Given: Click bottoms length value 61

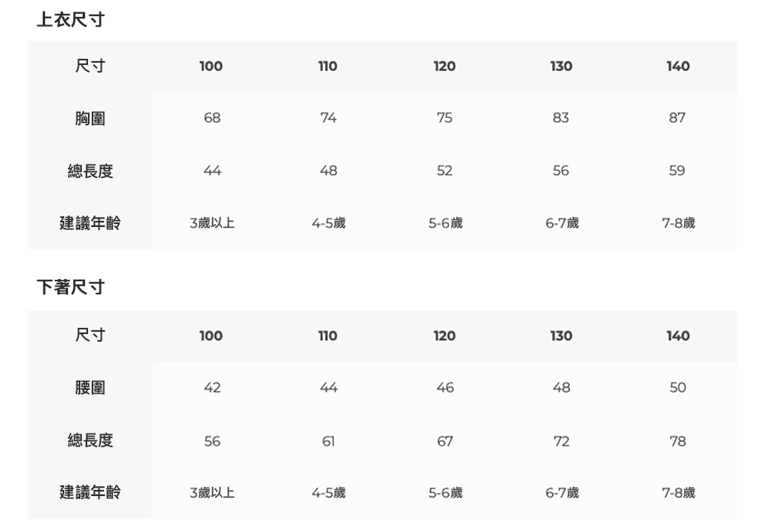Looking at the screenshot, I should pos(328,441).
